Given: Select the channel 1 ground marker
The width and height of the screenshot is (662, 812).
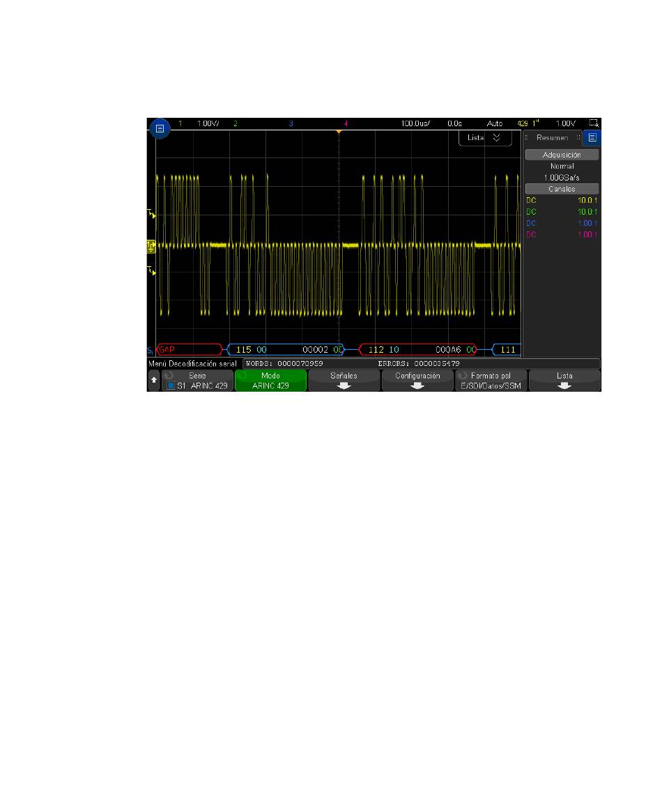Looking at the screenshot, I should point(151,247).
